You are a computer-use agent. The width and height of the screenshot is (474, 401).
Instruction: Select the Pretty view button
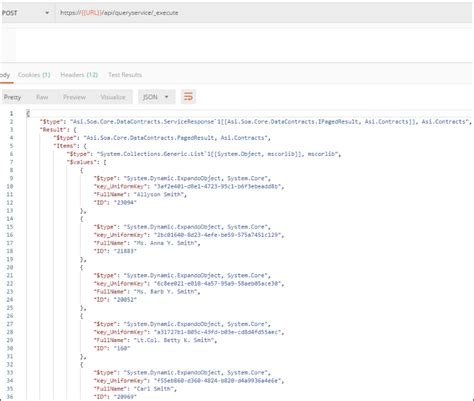pyautogui.click(x=12, y=97)
